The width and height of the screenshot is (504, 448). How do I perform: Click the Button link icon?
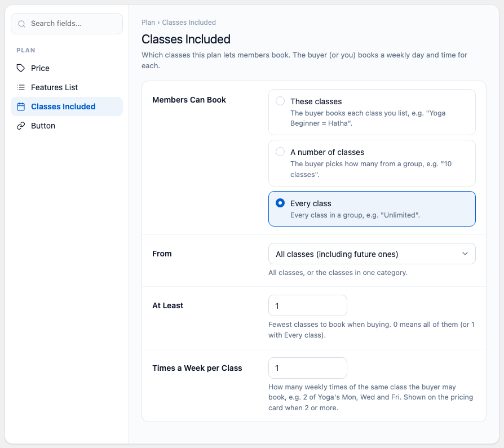(21, 126)
